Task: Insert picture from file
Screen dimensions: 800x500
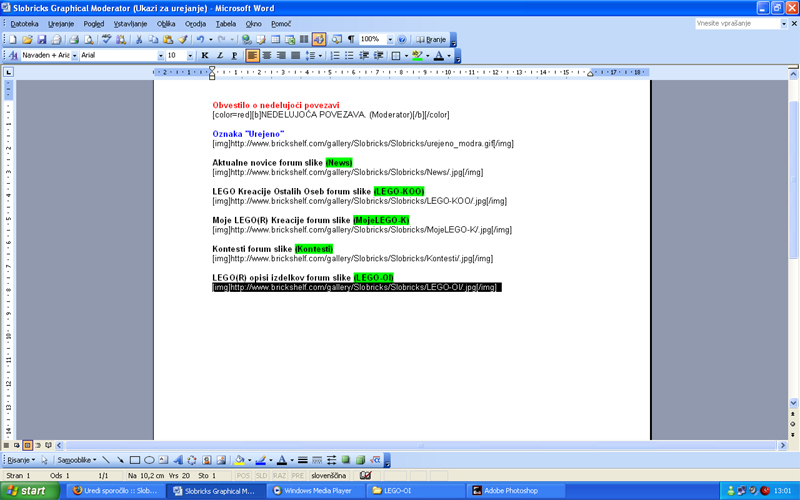Action: 221,460
